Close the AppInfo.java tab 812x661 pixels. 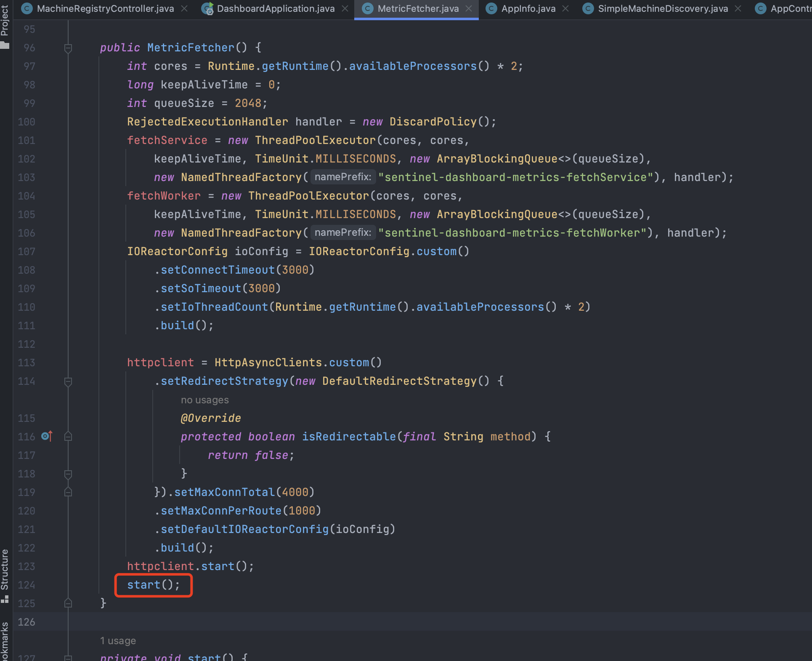point(565,8)
